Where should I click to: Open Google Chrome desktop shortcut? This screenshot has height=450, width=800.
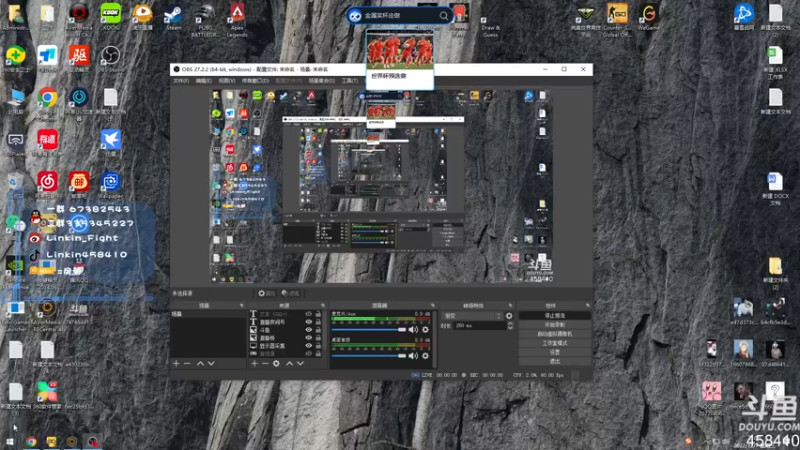47,103
